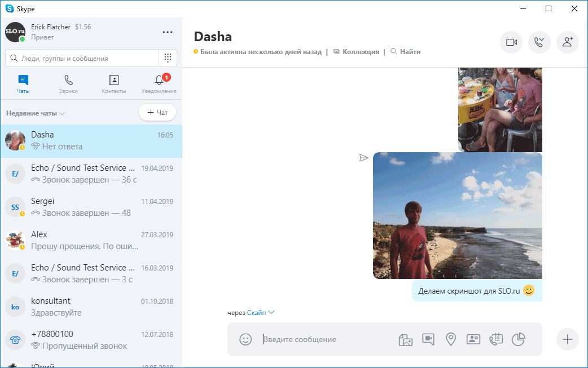
Task: Click the $1.56 Skype credit
Action: coord(83,27)
